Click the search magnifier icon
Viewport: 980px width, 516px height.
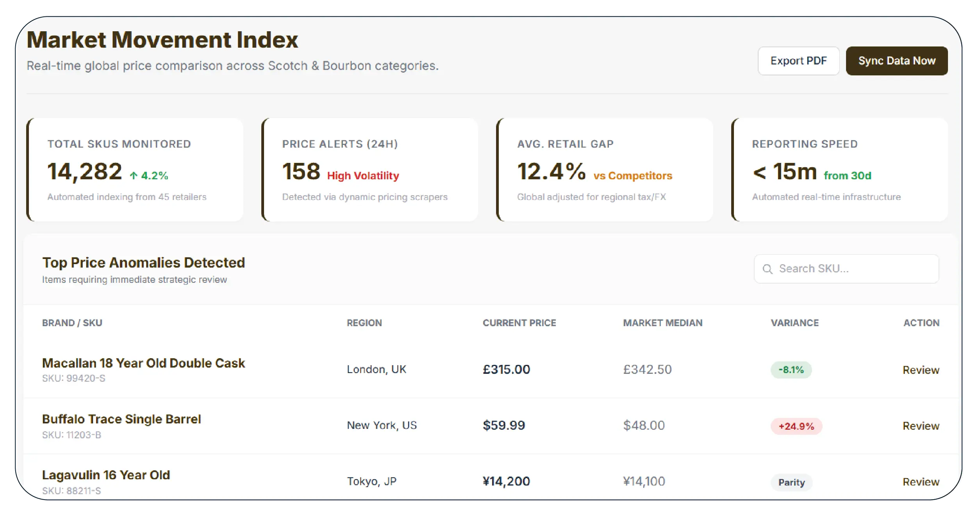[768, 269]
